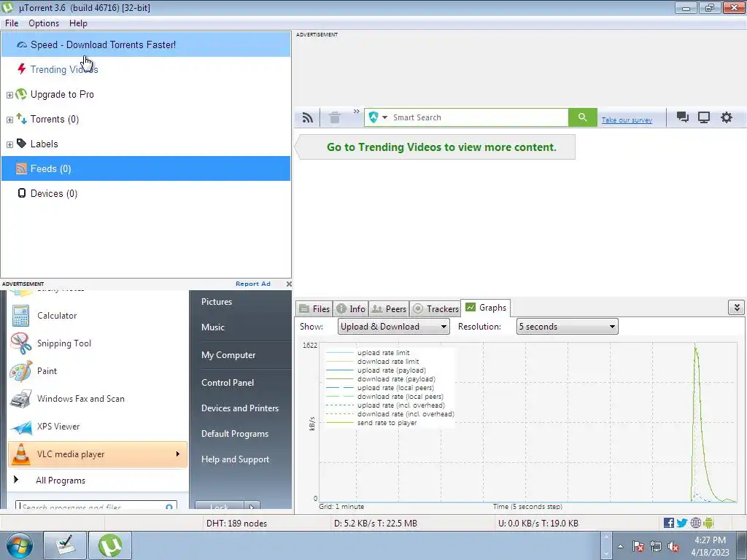Collapse the detail pane double-chevron button
Screen dimensions: 747x560
(737, 308)
